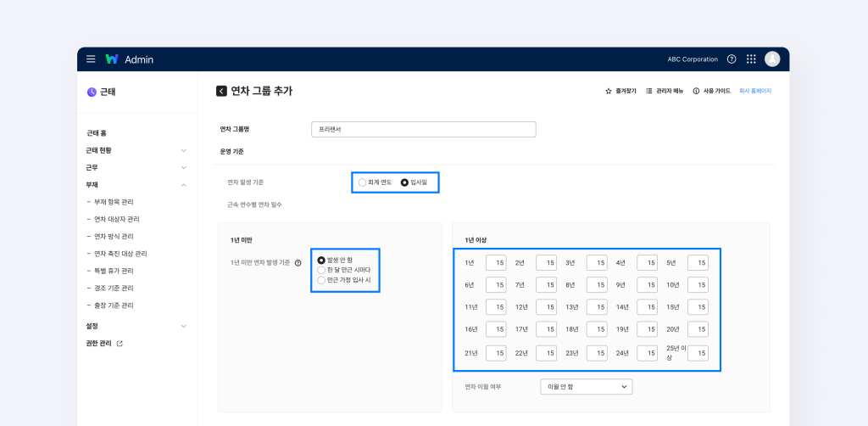Click the 20년 annual leave days field
Screen dimensions: 868x426
click(x=698, y=329)
